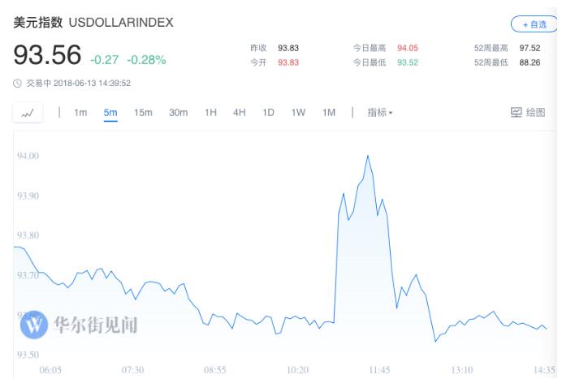The height and width of the screenshot is (392, 562).
Task: Open the 绘图 drawing tools
Action: point(528,112)
